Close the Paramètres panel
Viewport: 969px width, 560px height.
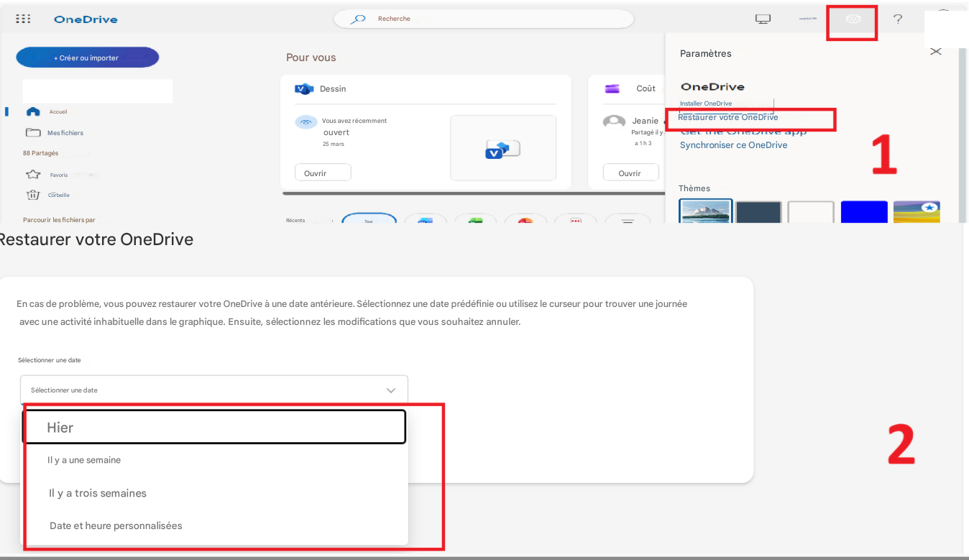[x=935, y=52]
